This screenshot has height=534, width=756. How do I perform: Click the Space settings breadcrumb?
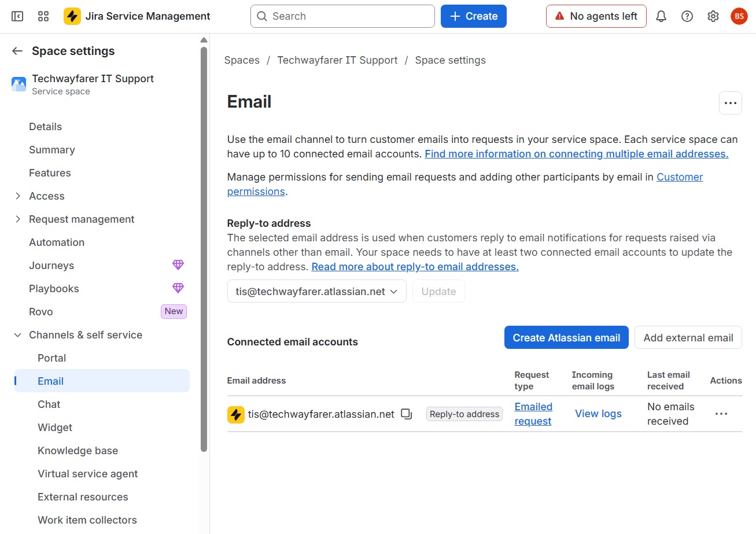(x=450, y=60)
